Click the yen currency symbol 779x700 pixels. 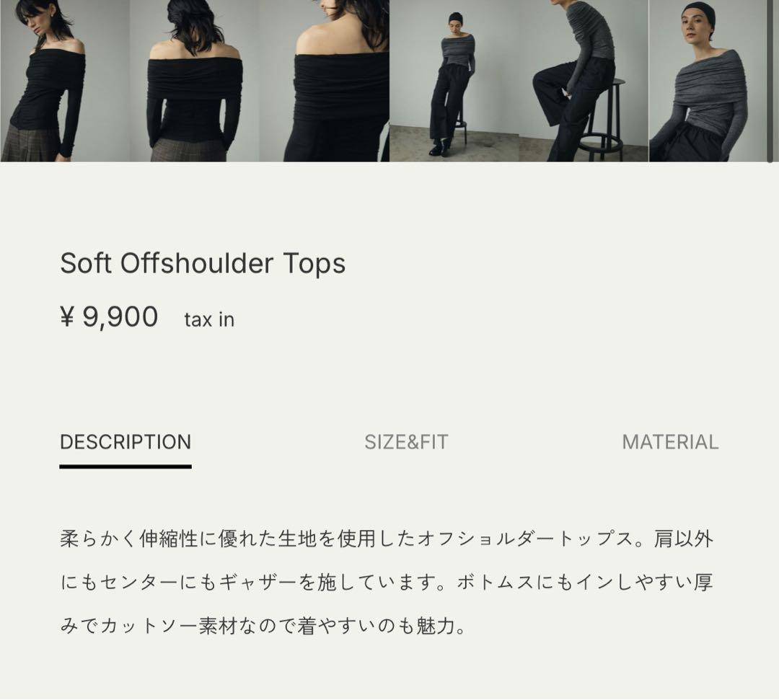(67, 316)
